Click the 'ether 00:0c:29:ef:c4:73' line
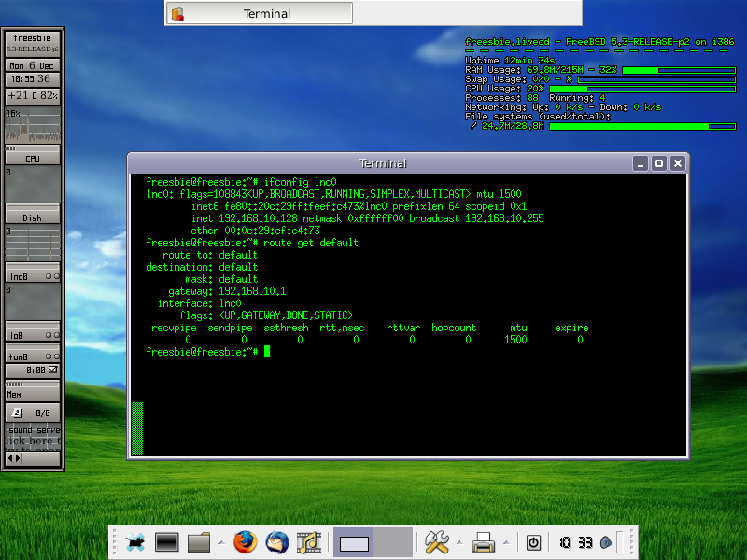 tap(255, 231)
